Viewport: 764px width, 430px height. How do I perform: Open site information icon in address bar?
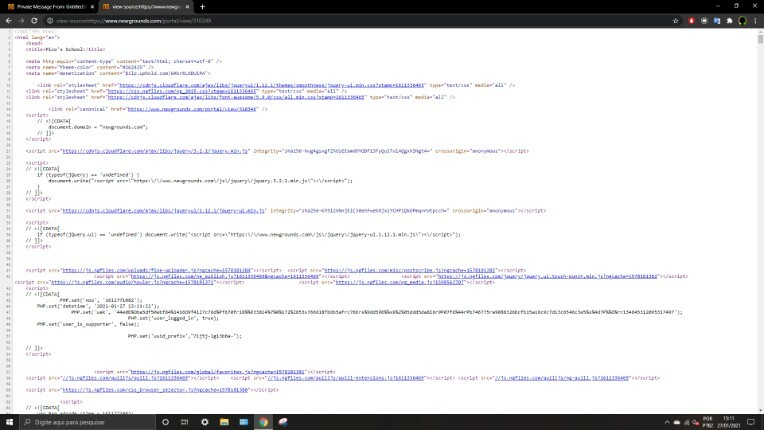point(50,21)
